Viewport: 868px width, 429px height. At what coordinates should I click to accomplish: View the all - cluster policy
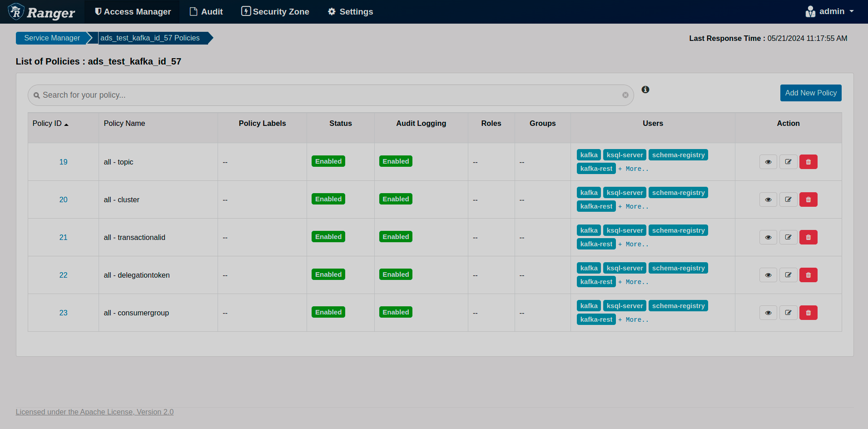pyautogui.click(x=768, y=200)
